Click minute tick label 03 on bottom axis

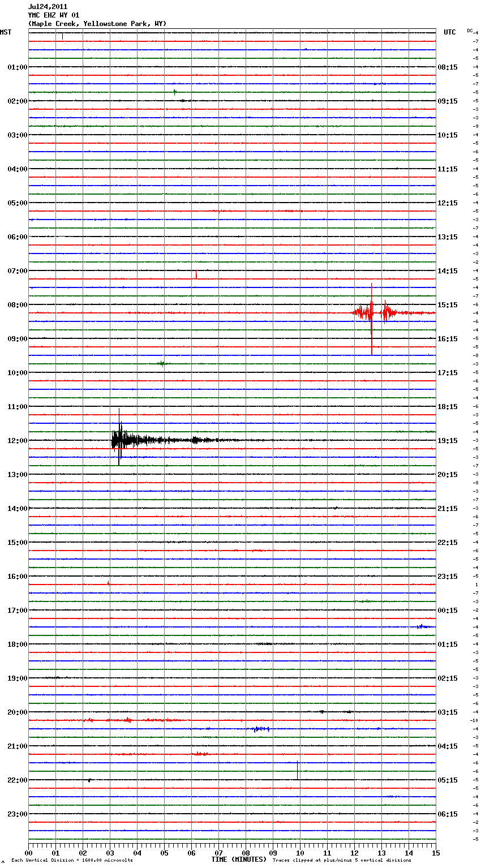pos(110,853)
